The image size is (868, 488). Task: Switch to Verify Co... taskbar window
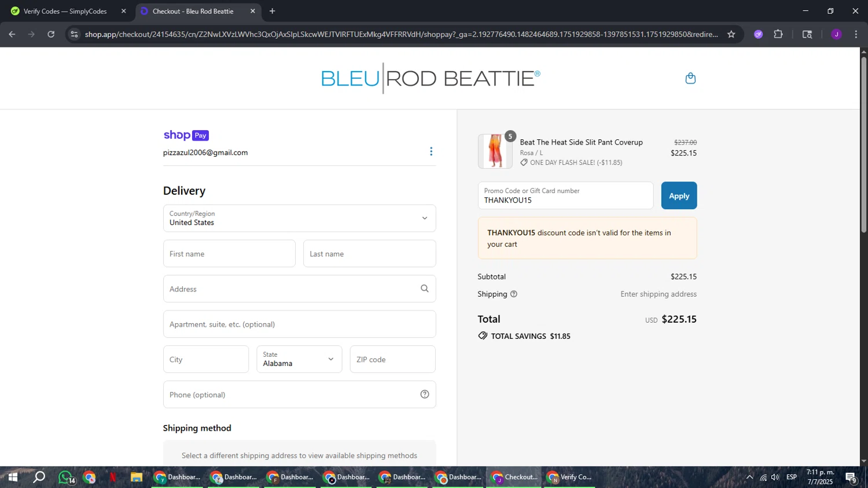pyautogui.click(x=570, y=478)
